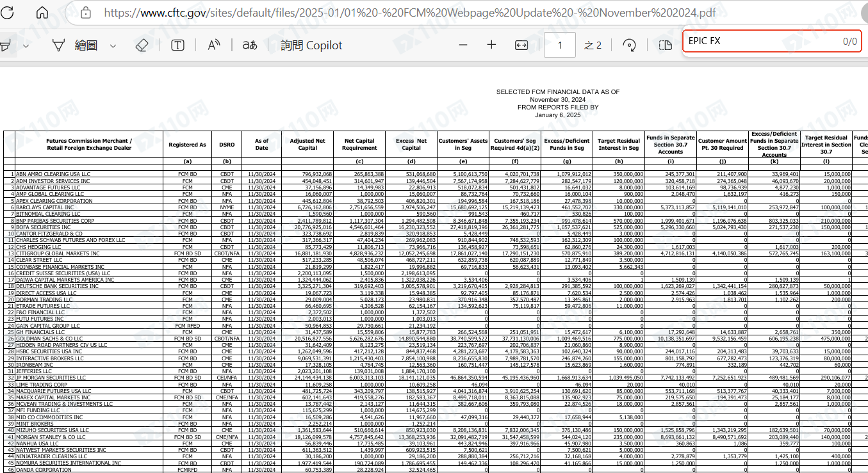This screenshot has height=473, width=868.
Task: Rotate the PDF page
Action: click(x=629, y=45)
